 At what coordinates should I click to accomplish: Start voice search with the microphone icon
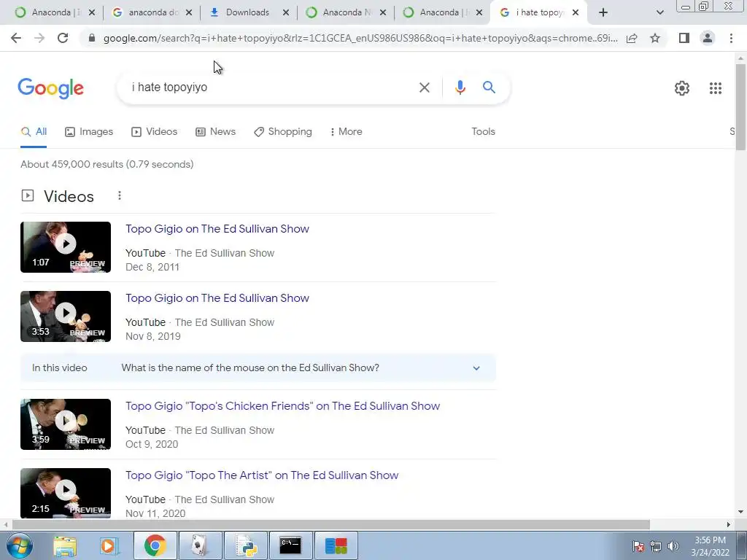click(x=460, y=87)
